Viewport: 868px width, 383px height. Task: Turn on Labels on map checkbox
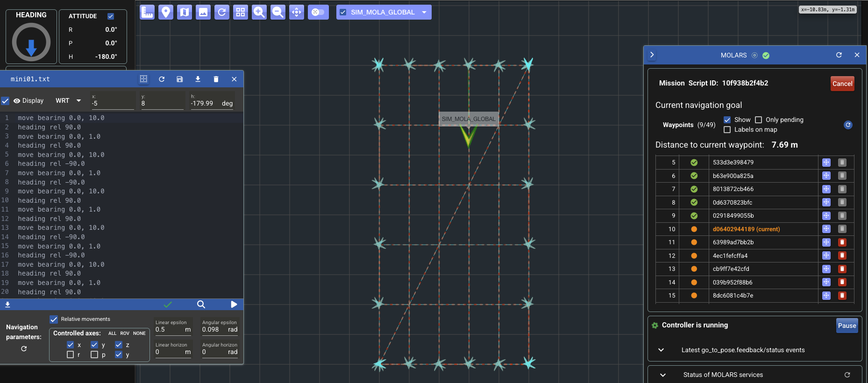point(727,130)
